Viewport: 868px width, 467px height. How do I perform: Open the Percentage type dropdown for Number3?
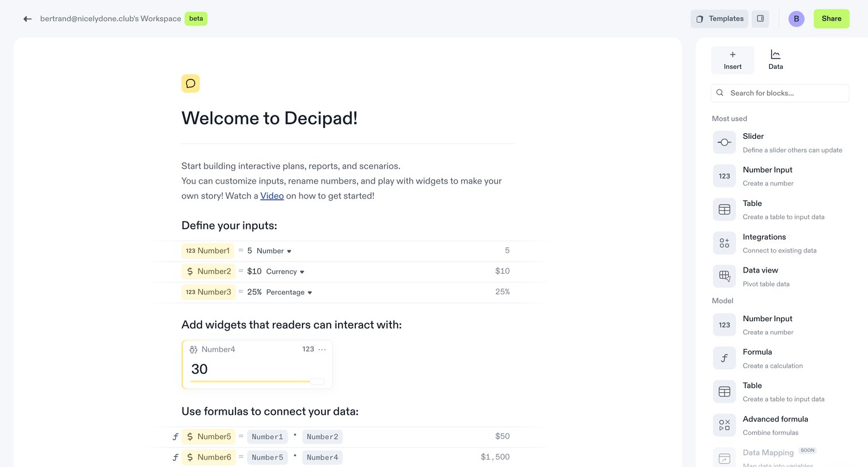click(289, 292)
